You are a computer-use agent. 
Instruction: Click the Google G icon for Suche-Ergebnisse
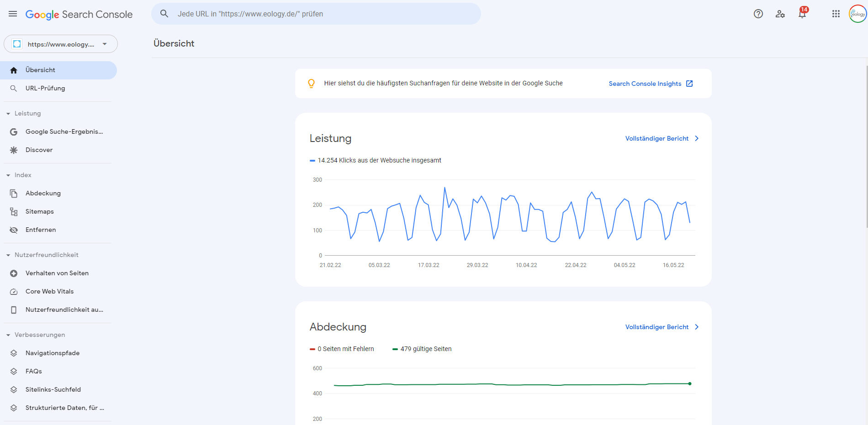coord(14,132)
